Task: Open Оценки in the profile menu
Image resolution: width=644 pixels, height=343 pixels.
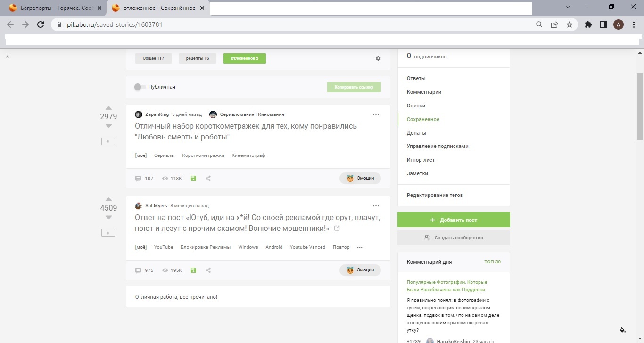Action: [416, 106]
